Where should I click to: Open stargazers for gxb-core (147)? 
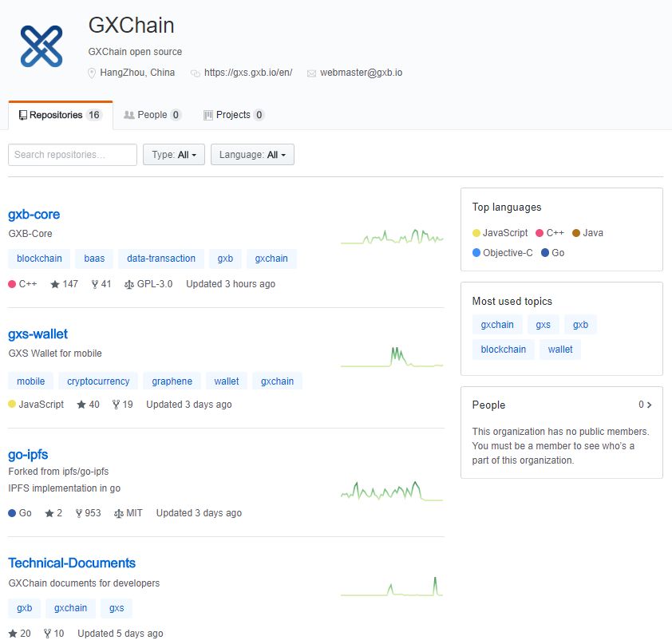65,284
